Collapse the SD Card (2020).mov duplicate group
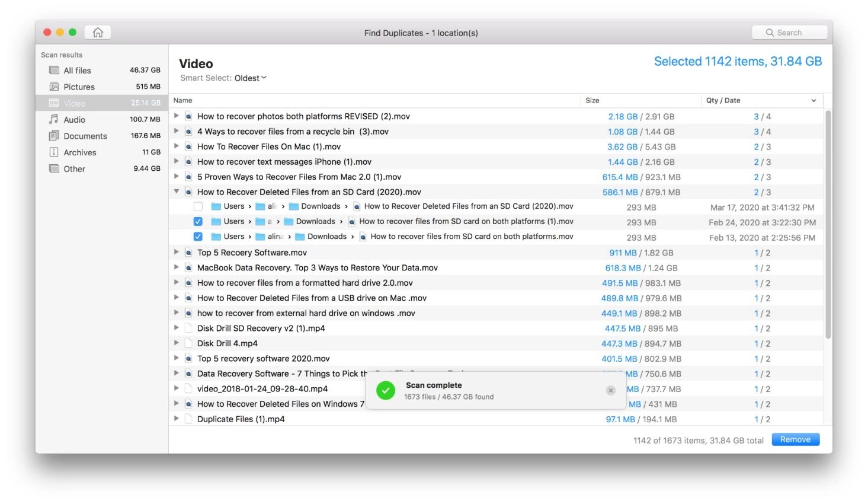This screenshot has width=868, height=504. click(x=176, y=192)
